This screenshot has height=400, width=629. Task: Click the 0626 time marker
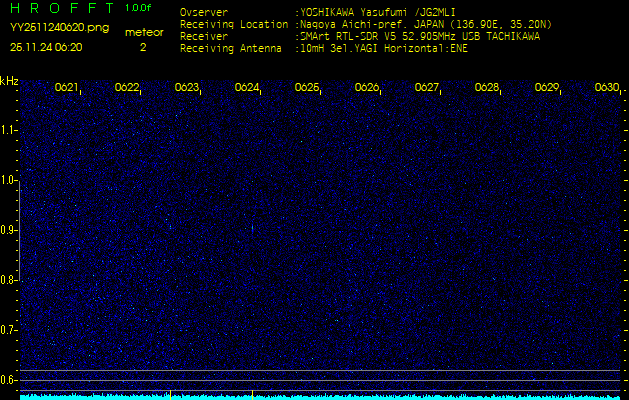point(367,87)
